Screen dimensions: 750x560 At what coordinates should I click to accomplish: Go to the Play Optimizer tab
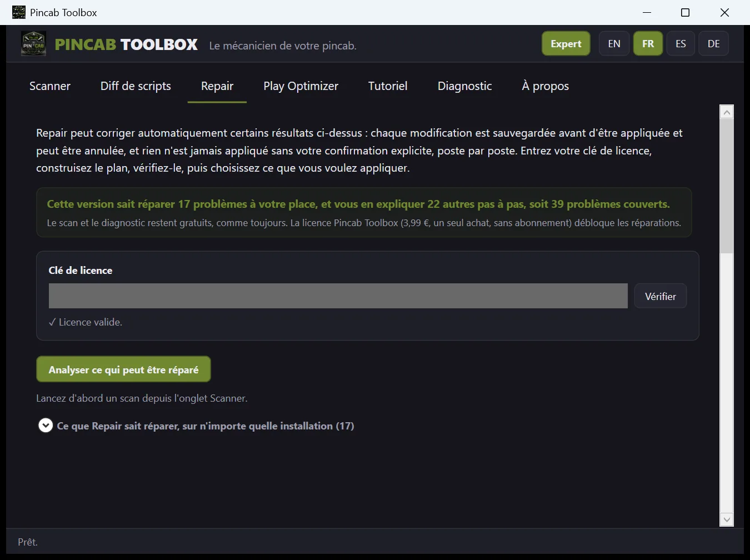(x=301, y=86)
